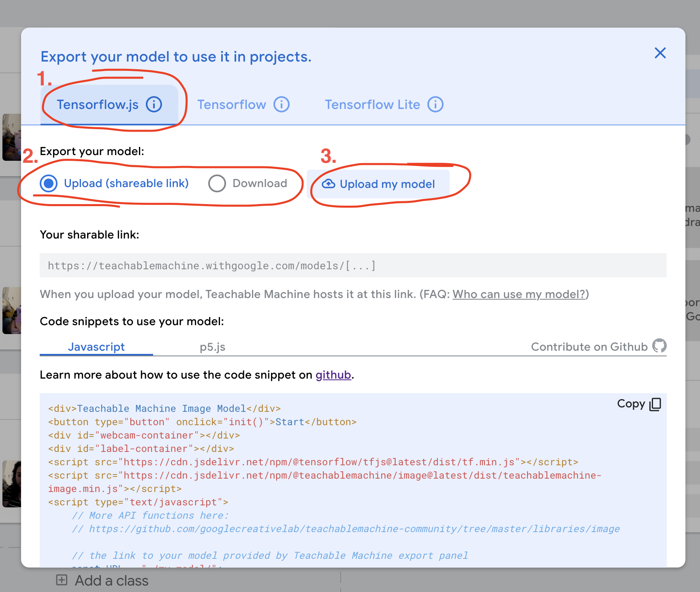Click the webcam-container div code line
Image resolution: width=700 pixels, height=592 pixels.
point(144,435)
